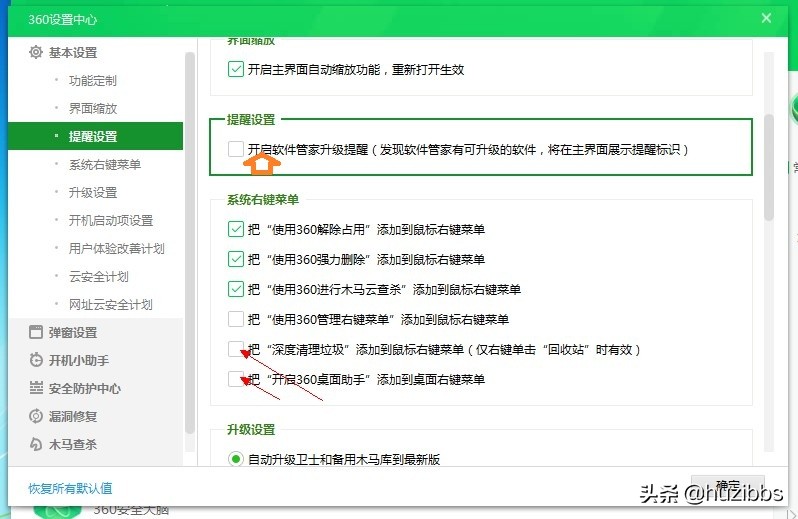798x519 pixels.
Task: Uncheck 开启主界面自动缩放功能 checkbox
Action: tap(236, 69)
